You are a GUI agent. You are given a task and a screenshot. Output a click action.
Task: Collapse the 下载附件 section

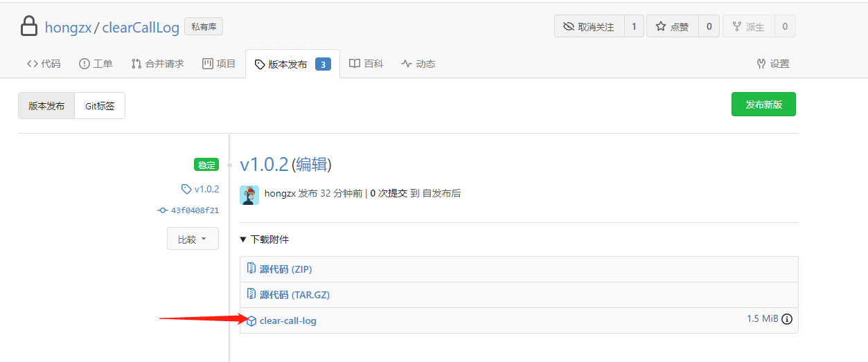coord(264,239)
